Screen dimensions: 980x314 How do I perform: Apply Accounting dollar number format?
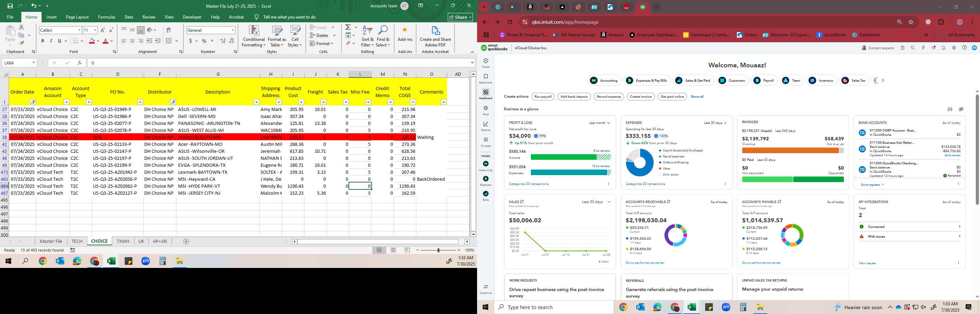click(190, 41)
